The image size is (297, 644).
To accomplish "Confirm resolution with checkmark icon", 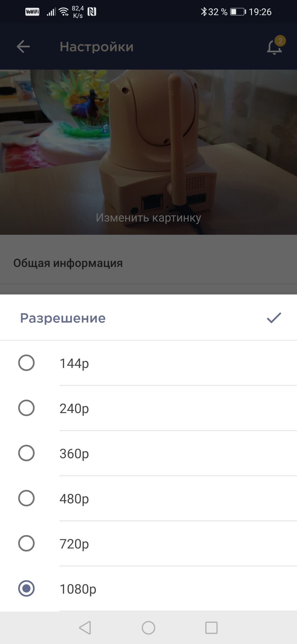I will pos(274,318).
